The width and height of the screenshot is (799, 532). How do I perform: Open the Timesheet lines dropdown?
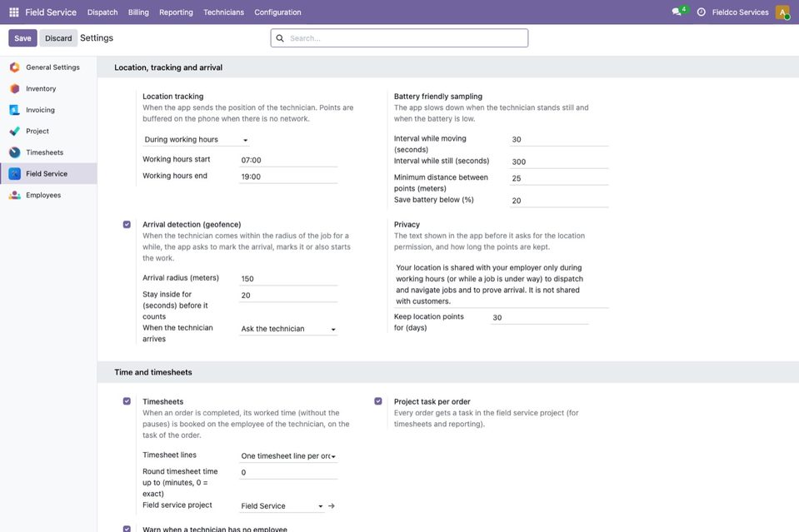point(288,456)
